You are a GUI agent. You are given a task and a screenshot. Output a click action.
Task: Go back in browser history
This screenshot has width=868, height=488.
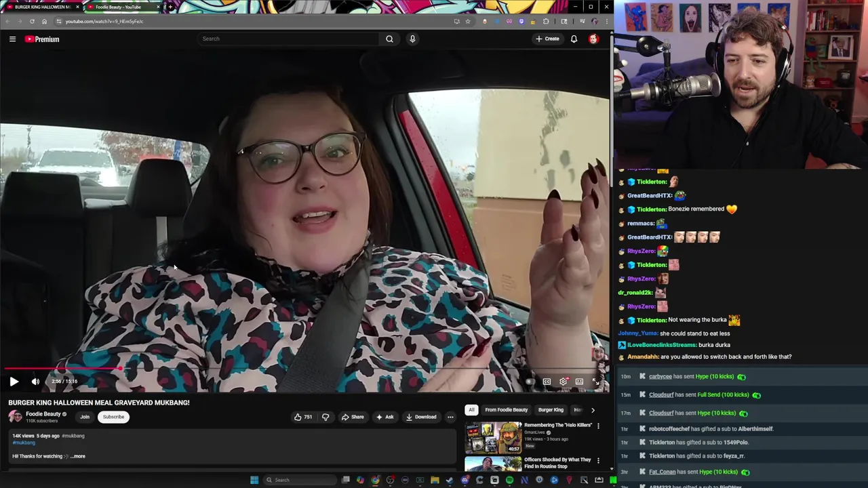click(7, 21)
